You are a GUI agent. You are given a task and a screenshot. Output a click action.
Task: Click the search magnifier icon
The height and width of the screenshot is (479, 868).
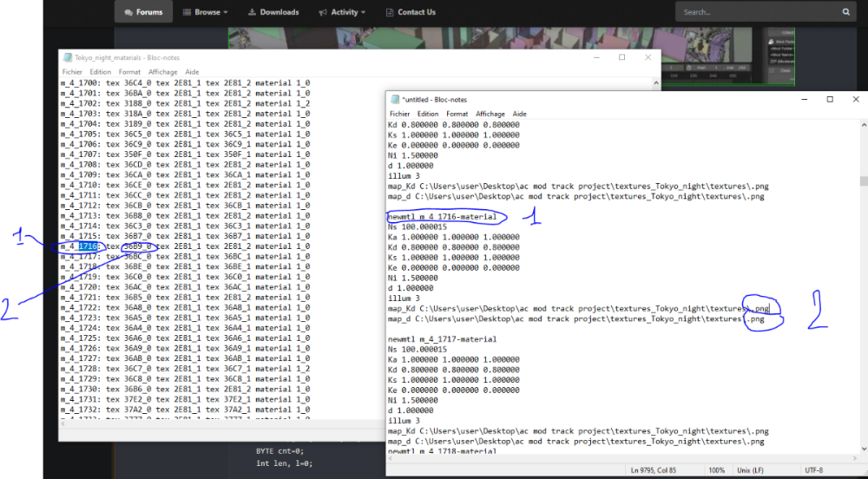coord(845,11)
